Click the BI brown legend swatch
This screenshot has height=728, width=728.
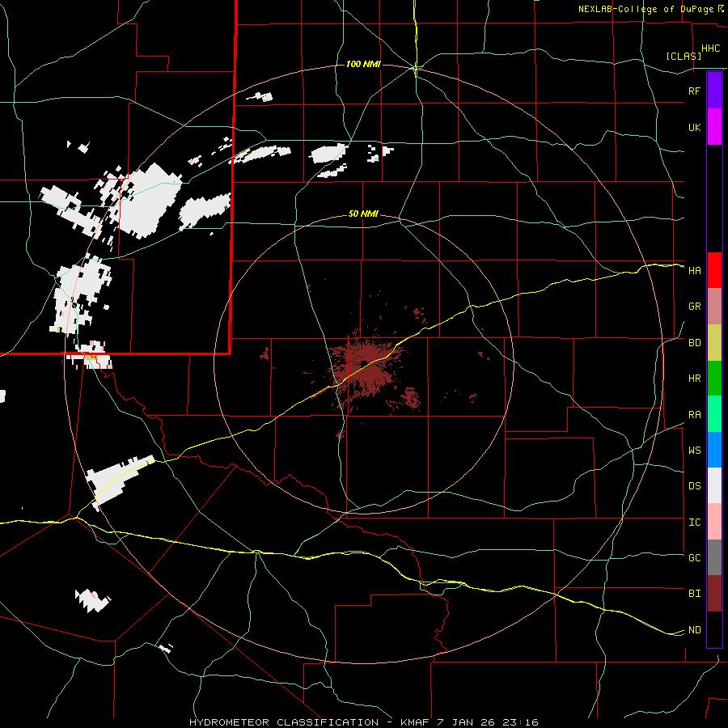tap(714, 594)
